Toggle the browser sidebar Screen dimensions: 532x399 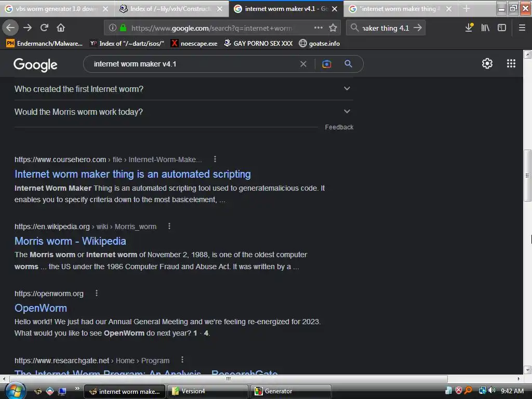pyautogui.click(x=502, y=28)
